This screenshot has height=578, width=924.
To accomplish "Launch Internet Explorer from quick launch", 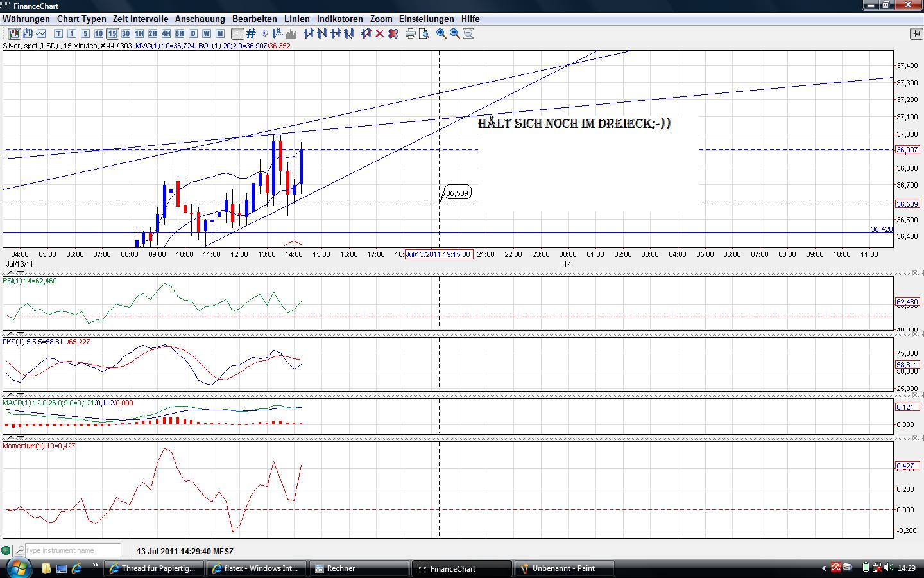I will [x=76, y=568].
